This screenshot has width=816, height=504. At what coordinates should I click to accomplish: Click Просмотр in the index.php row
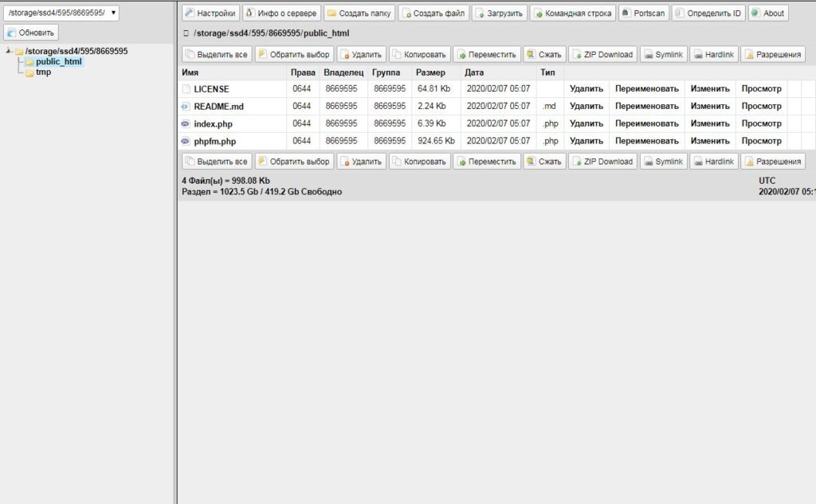[761, 123]
